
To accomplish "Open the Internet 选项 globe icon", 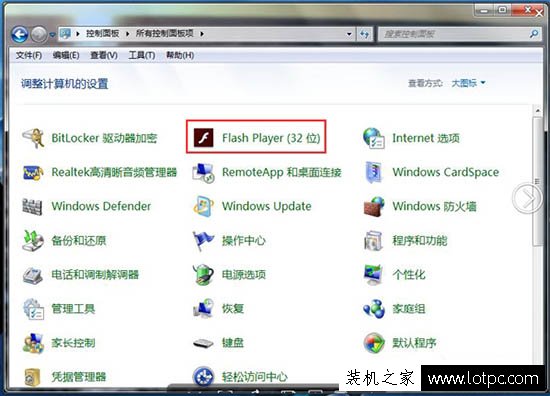I will pyautogui.click(x=374, y=138).
